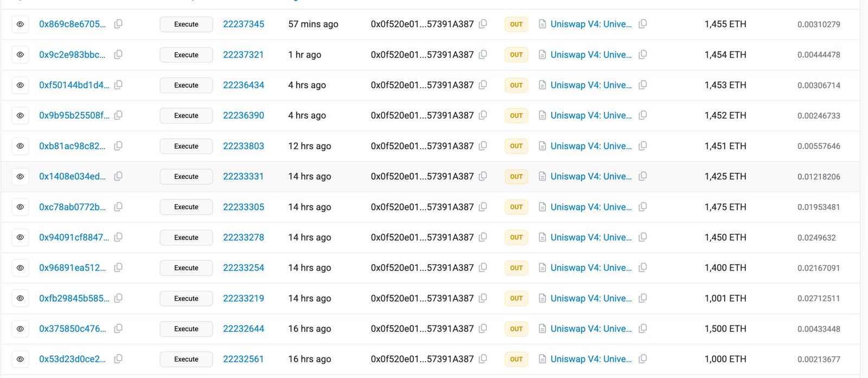The height and width of the screenshot is (378, 868).
Task: Open Uniswap V4 contract in 1,451 ETH row
Action: [x=591, y=146]
